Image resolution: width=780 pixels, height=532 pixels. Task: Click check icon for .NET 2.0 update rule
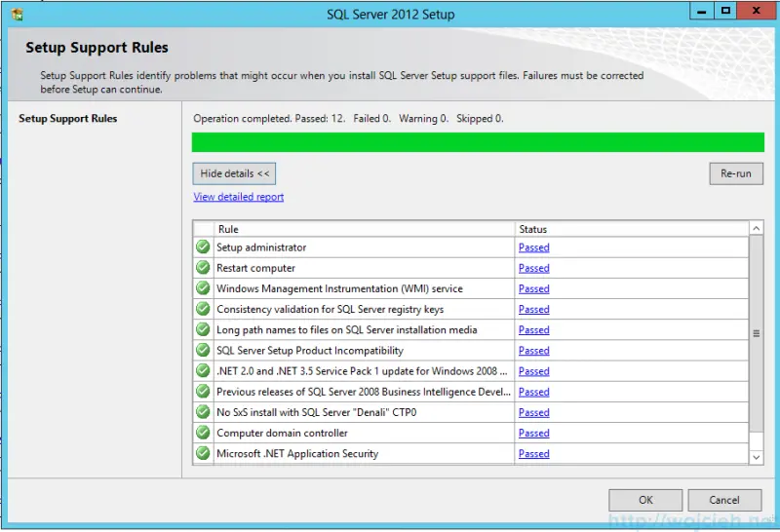(203, 370)
